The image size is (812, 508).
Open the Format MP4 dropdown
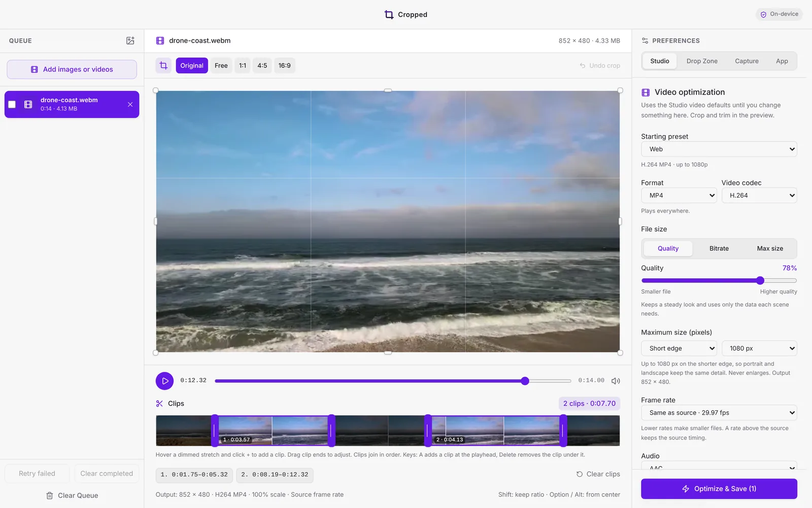(679, 195)
